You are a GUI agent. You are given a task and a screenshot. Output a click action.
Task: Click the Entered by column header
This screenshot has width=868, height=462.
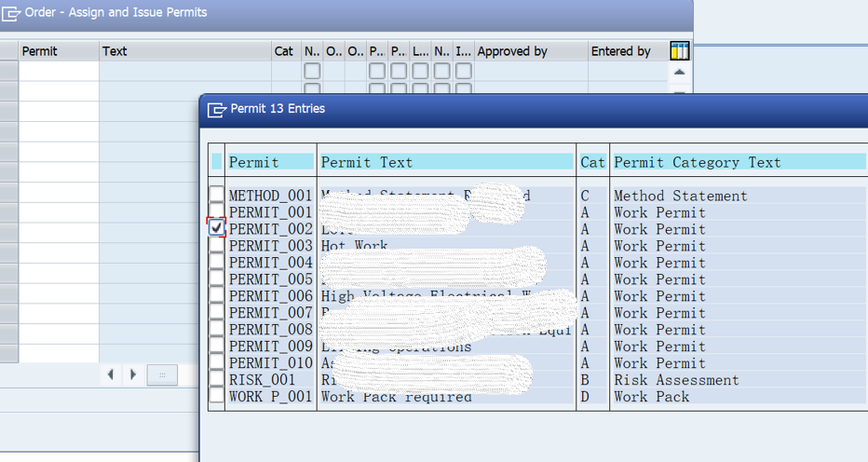628,51
